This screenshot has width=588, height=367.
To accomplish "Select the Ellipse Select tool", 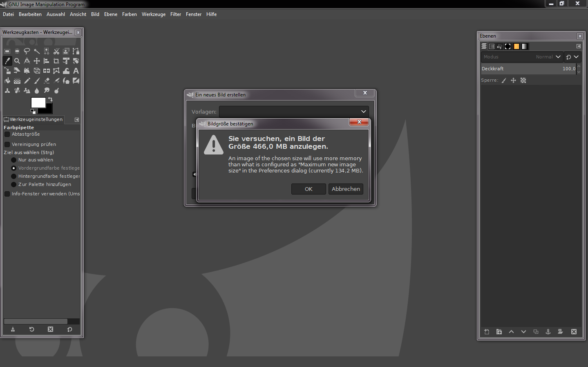I will pyautogui.click(x=17, y=51).
